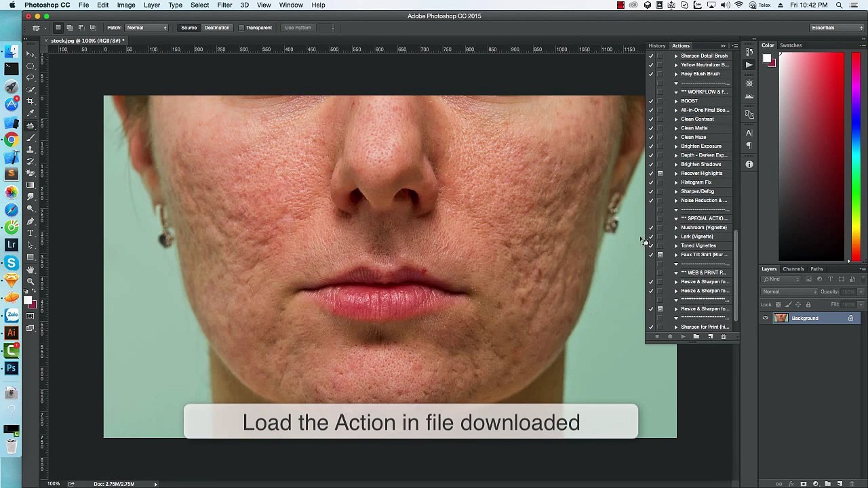Image resolution: width=868 pixels, height=488 pixels.
Task: Click the Source patch button
Action: tap(189, 28)
